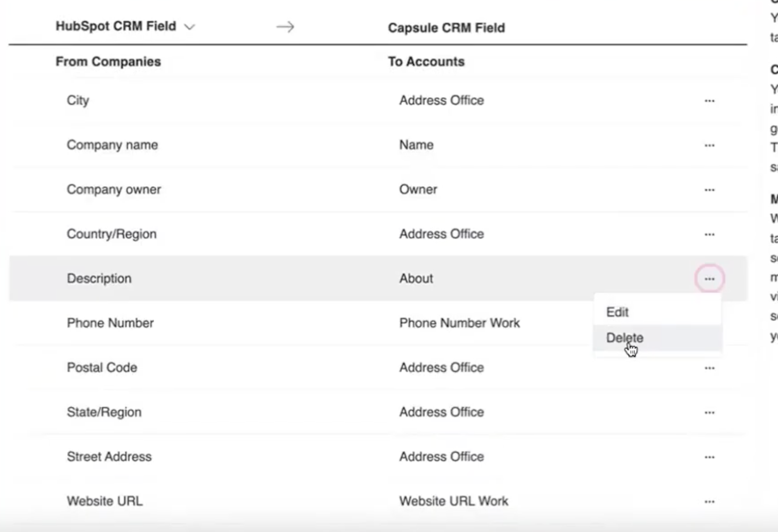The height and width of the screenshot is (532, 778).
Task: Expand the HubSpot CRM Field chevron dropdown
Action: pyautogui.click(x=189, y=27)
